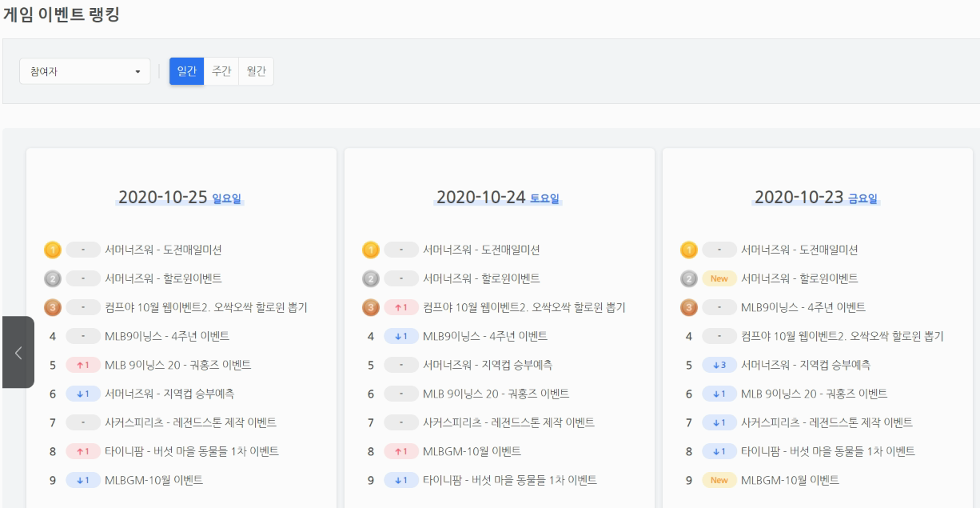Select MLB9이닝스 - 4주년 이벤트 in 2020-10-23 card
Viewport: 980px width, 508px height.
803,307
